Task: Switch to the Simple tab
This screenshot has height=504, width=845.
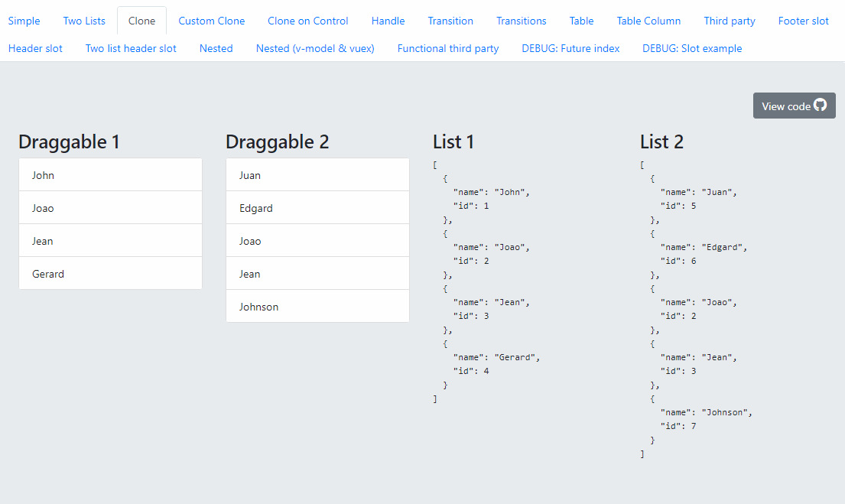Action: [24, 21]
